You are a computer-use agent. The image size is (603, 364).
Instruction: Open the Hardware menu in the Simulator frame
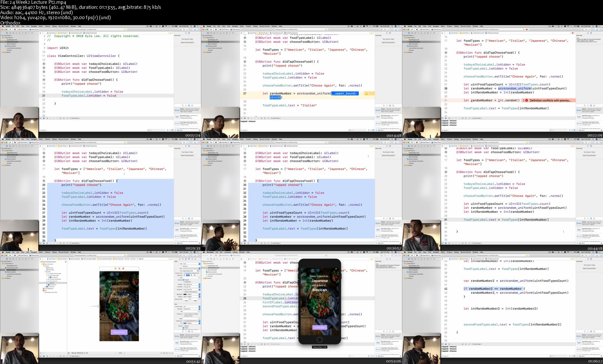[x=227, y=252]
